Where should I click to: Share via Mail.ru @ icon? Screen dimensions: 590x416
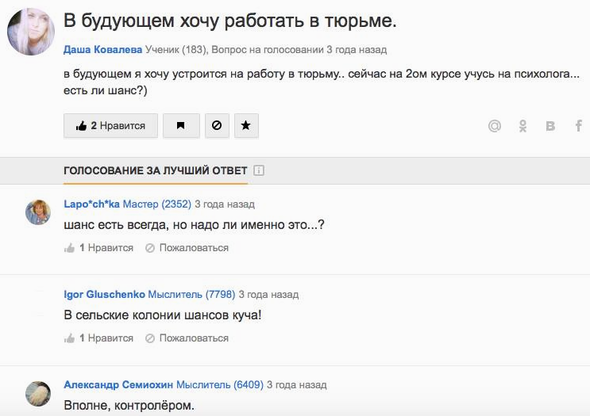(x=494, y=126)
